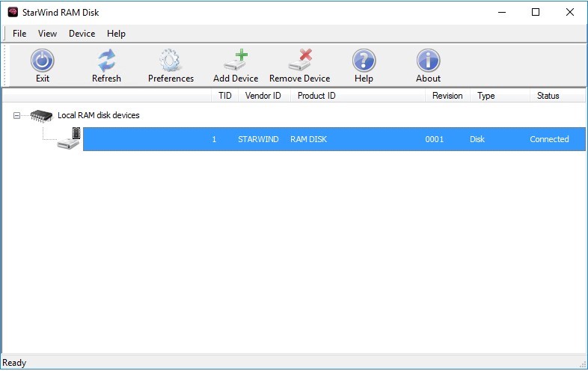Click the Remove Device toolbar icon
588x371 pixels.
click(x=300, y=60)
